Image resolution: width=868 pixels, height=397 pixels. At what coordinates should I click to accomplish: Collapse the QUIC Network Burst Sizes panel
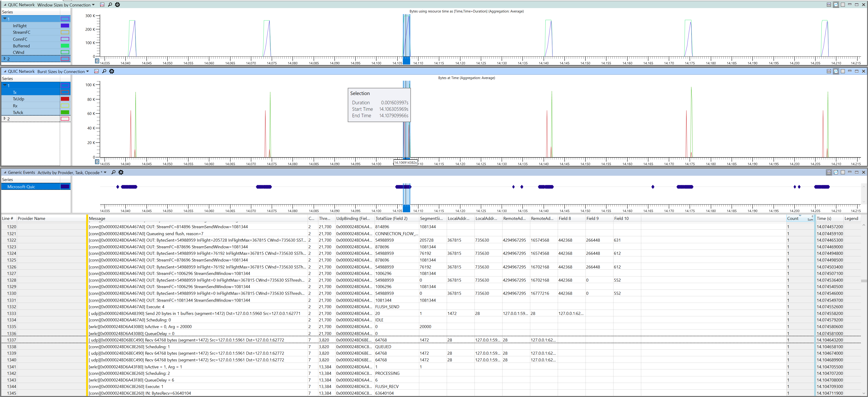(5, 71)
